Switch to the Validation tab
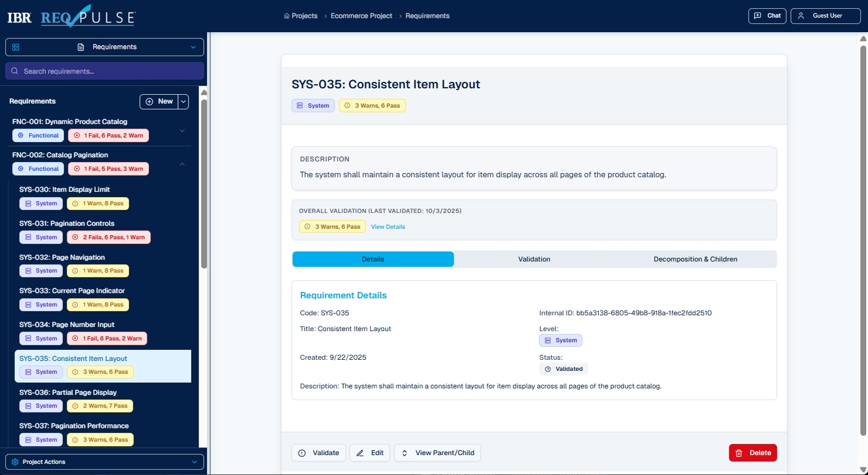Image resolution: width=868 pixels, height=475 pixels. click(x=533, y=259)
